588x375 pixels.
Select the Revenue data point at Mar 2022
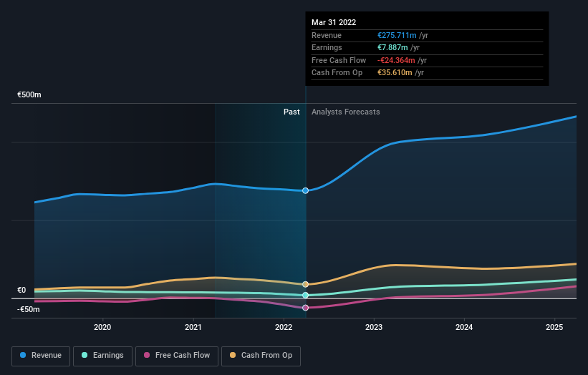305,190
